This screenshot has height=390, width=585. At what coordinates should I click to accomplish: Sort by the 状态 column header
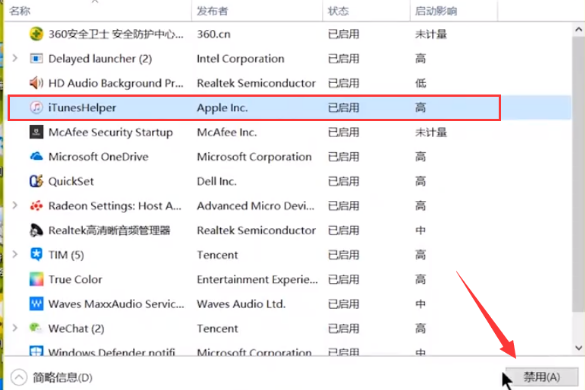tap(366, 11)
